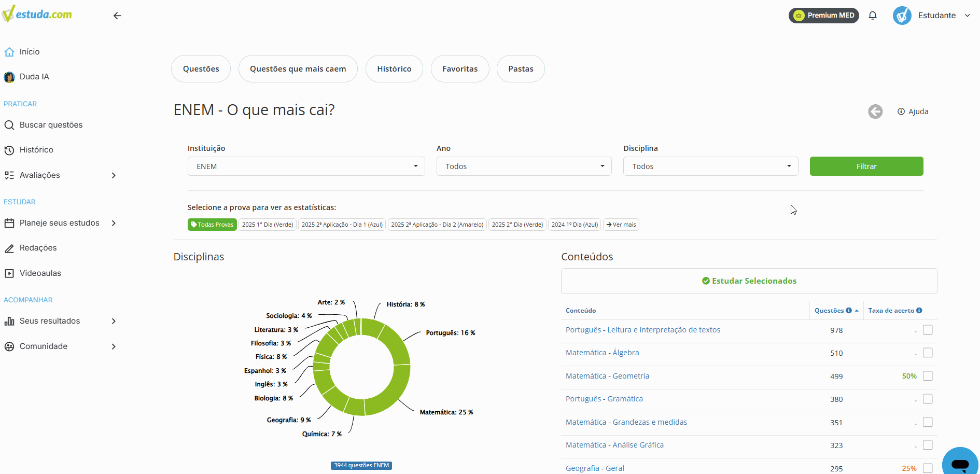The image size is (980, 474).
Task: Show more exams with Ver mais
Action: tap(621, 225)
